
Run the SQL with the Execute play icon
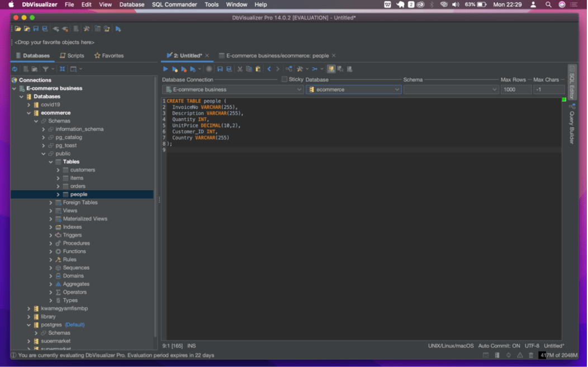point(165,69)
